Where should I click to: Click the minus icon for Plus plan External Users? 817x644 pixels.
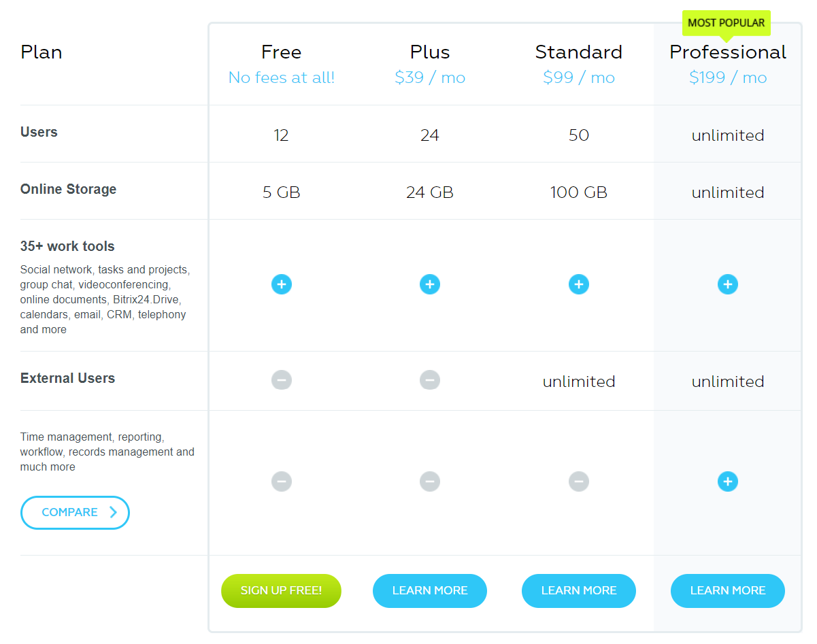click(430, 380)
